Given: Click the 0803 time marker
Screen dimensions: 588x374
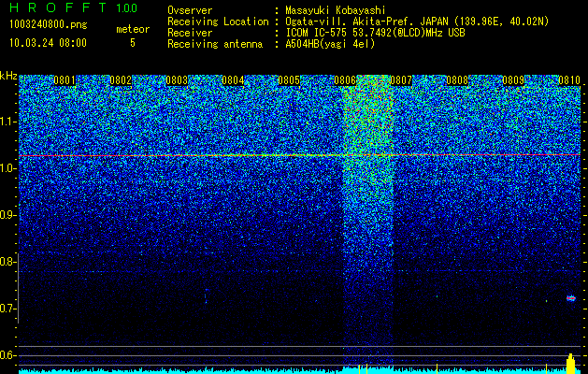Looking at the screenshot, I should point(177,80).
